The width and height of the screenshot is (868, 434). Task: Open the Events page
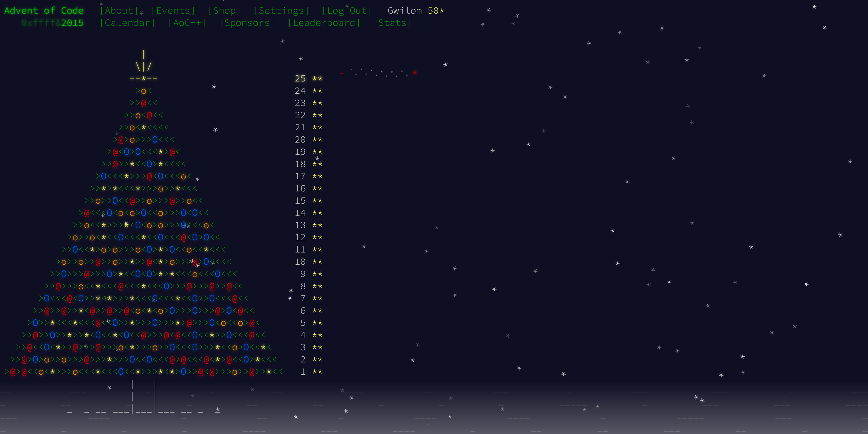click(173, 11)
